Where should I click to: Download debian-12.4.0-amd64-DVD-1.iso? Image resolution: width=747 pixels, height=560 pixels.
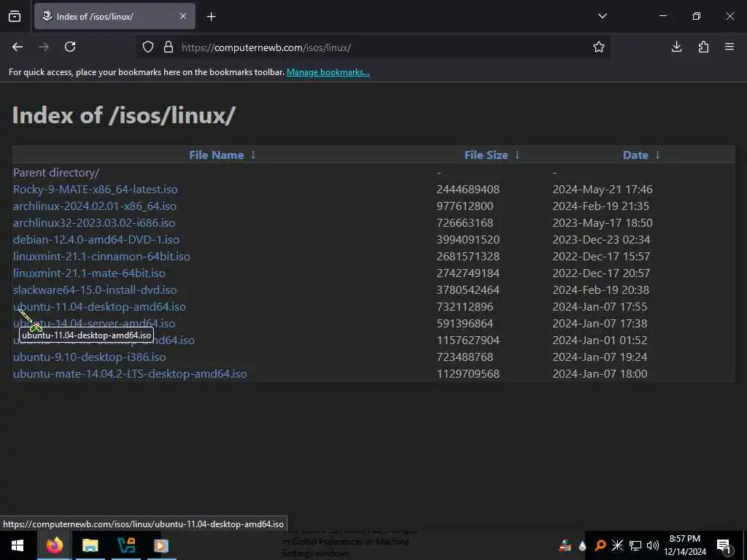(96, 239)
